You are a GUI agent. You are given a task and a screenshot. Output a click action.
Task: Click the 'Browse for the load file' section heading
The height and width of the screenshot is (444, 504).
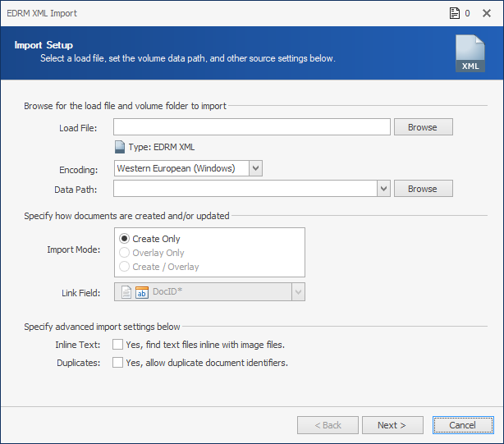[x=125, y=106]
